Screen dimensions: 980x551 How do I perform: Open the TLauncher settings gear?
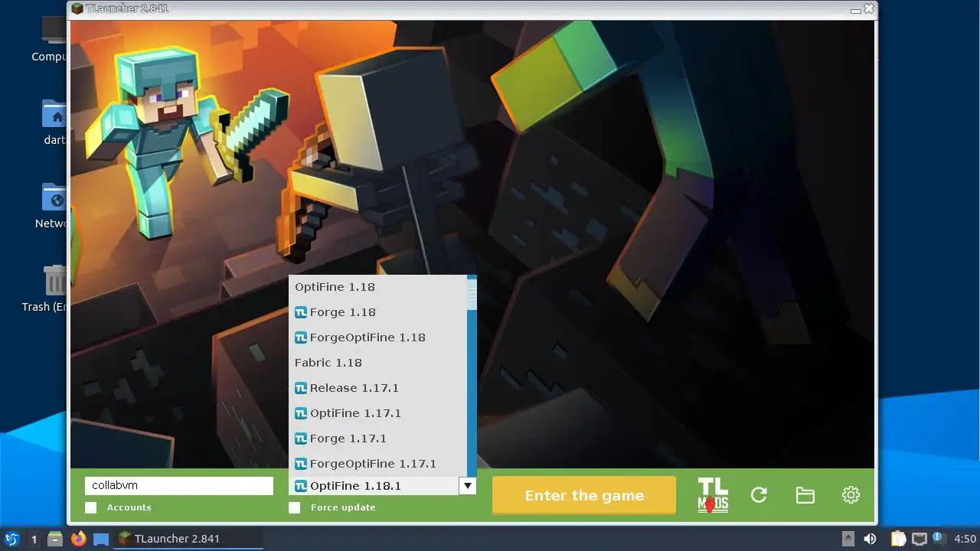851,495
